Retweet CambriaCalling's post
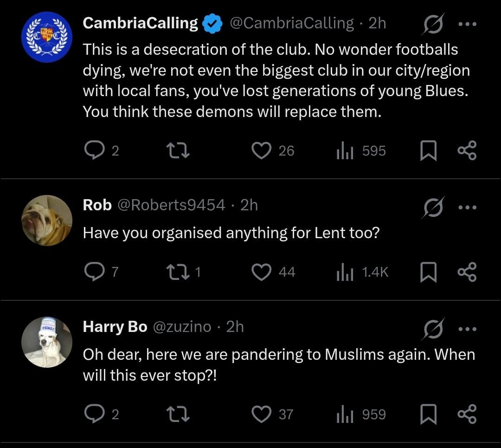Screen dimensions: 501x448 point(178,151)
